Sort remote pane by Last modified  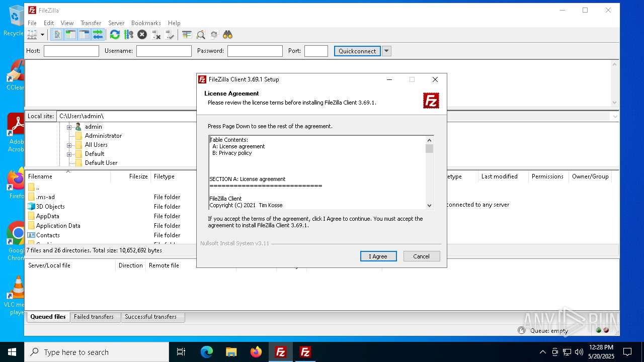click(503, 176)
